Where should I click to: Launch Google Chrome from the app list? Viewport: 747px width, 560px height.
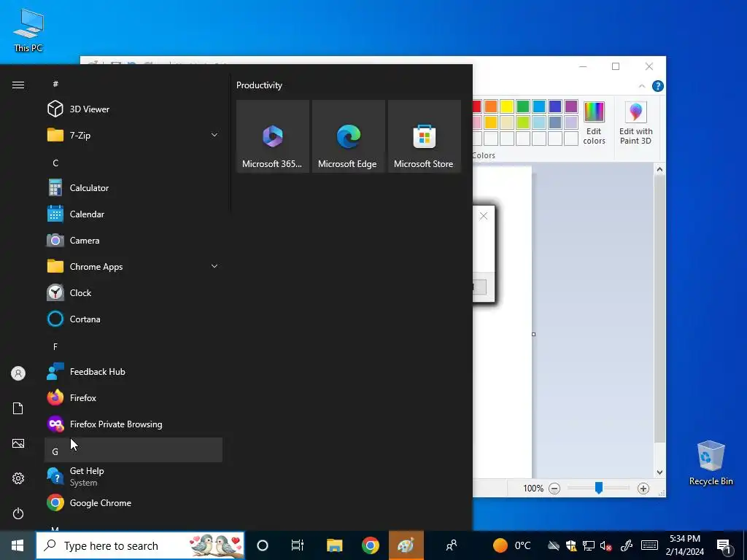pyautogui.click(x=133, y=502)
